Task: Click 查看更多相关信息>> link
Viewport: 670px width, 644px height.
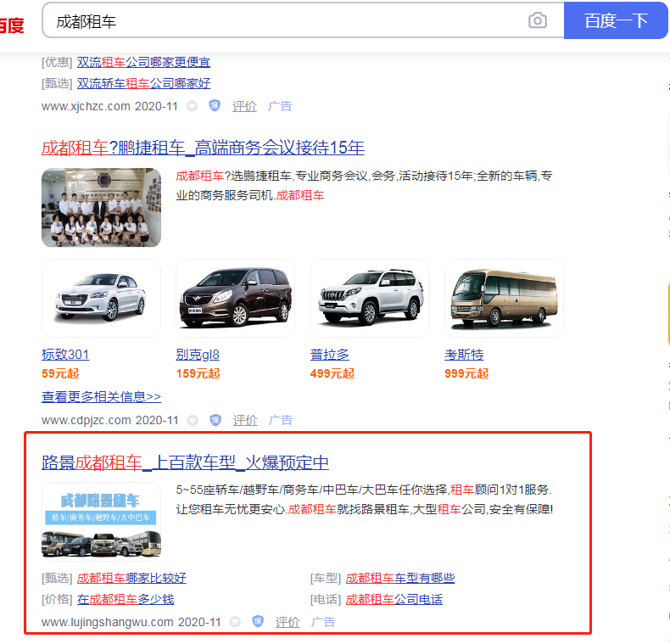Action: (x=101, y=396)
